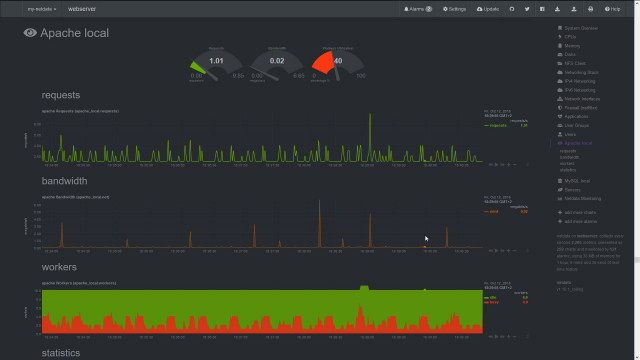The height and width of the screenshot is (360, 640).
Task: Open MySQL local in sidebar
Action: pyautogui.click(x=573, y=181)
